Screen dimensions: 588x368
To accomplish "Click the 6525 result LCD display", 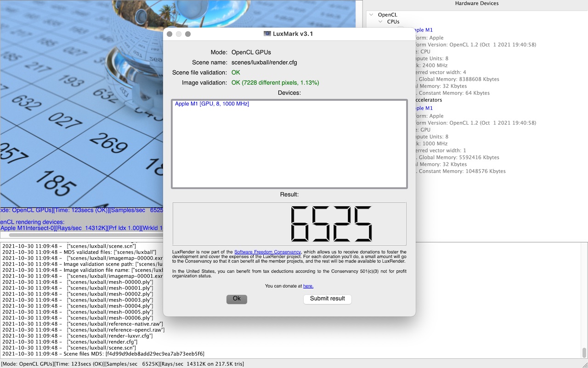I will point(289,224).
